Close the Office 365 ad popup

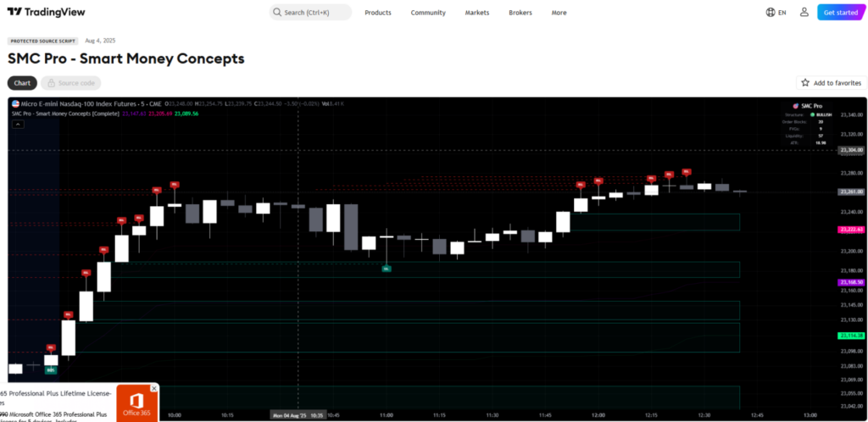pos(154,389)
